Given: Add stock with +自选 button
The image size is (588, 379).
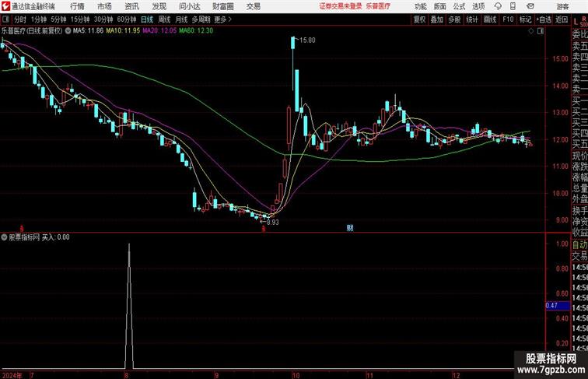Looking at the screenshot, I should pos(544,19).
